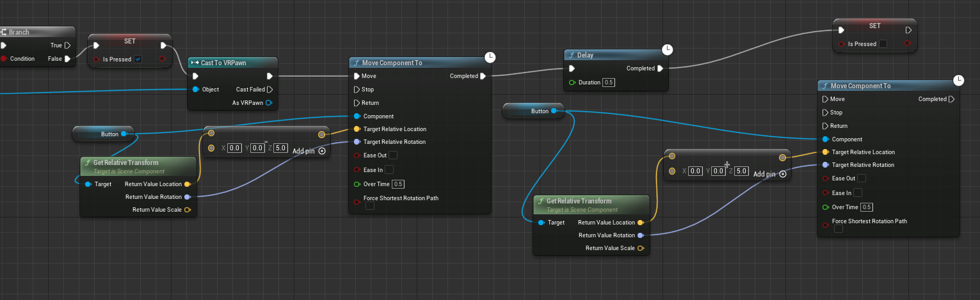Click the As VRPawn output pin

click(269, 102)
